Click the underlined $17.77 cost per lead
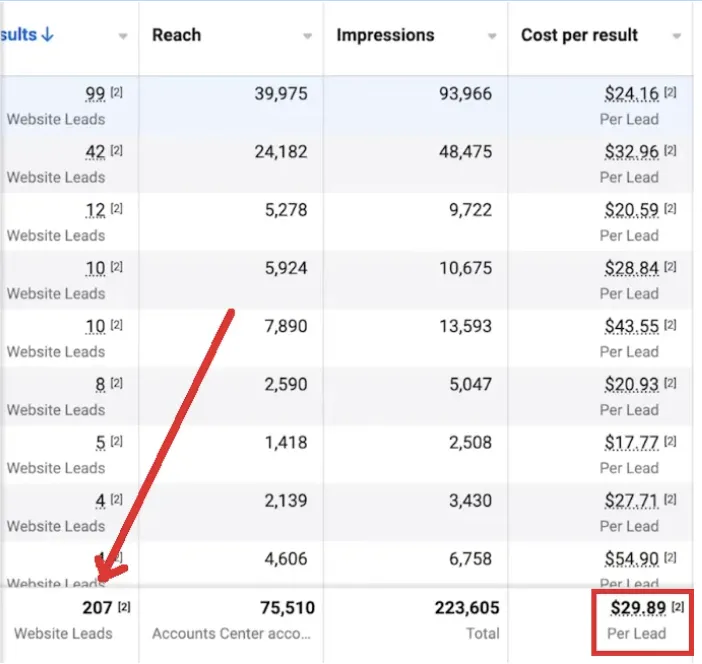Screen dimensions: 702x664 tap(631, 442)
